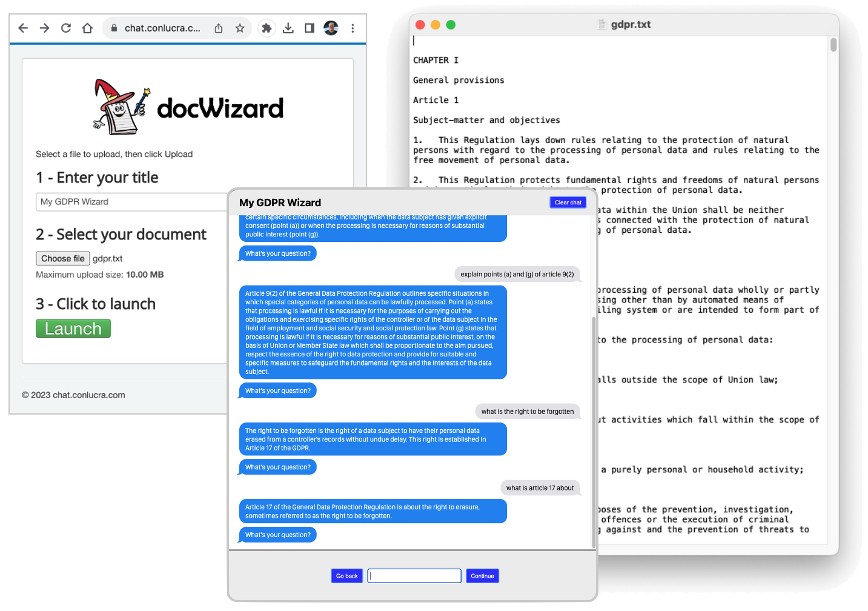868x611 pixels.
Task: Bookmark this page with the star icon
Action: [x=240, y=28]
